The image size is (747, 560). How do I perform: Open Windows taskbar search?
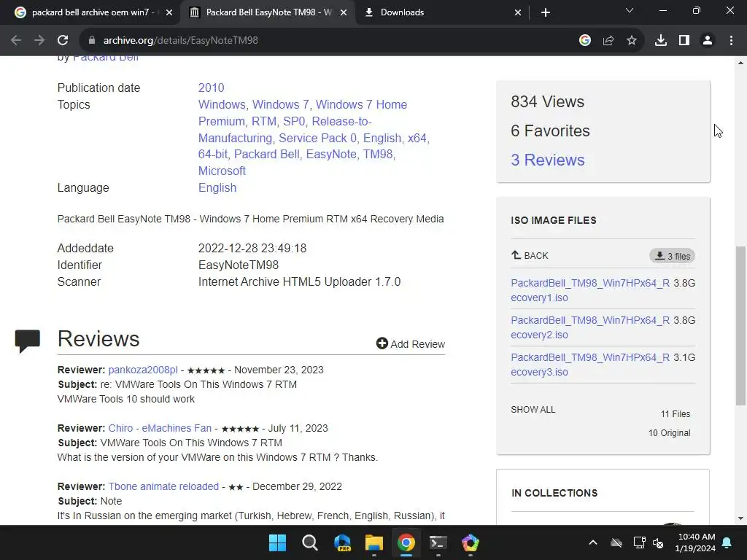pos(309,542)
